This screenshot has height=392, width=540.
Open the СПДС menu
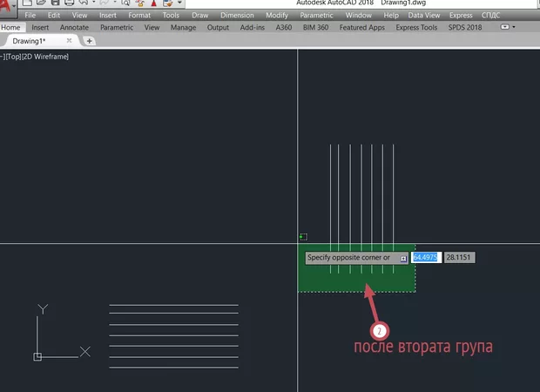[x=490, y=15]
